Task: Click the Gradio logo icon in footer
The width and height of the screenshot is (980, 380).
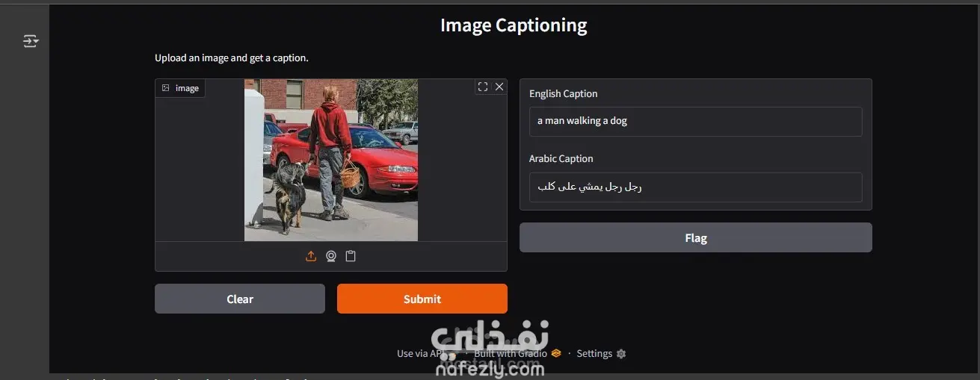Action: point(556,353)
